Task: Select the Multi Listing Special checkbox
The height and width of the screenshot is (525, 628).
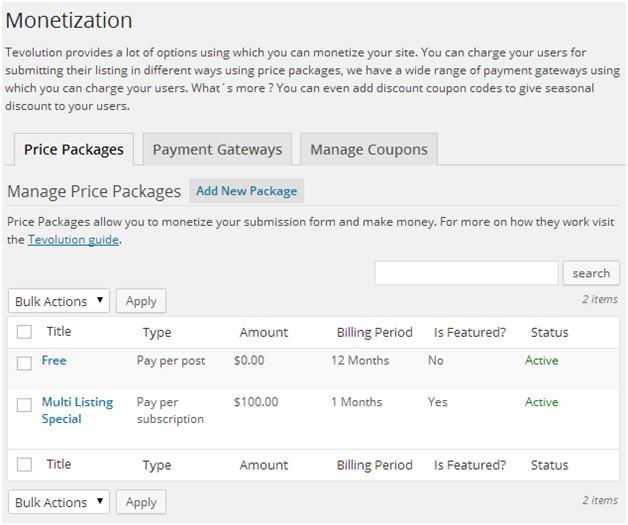Action: pos(25,405)
